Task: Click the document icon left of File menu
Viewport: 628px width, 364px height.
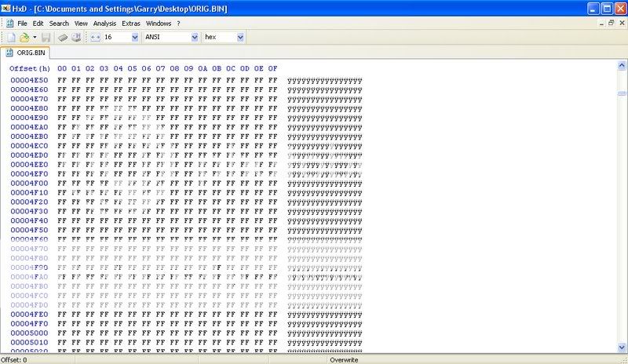Action: pyautogui.click(x=10, y=24)
